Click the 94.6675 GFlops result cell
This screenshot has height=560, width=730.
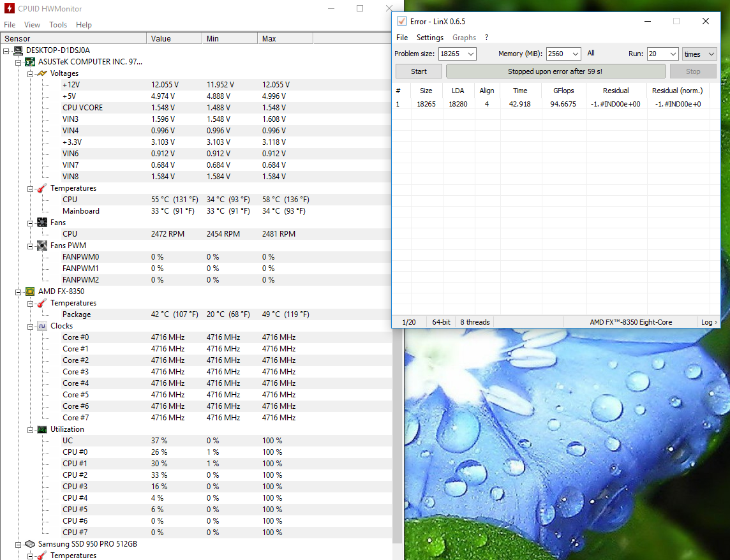(563, 104)
